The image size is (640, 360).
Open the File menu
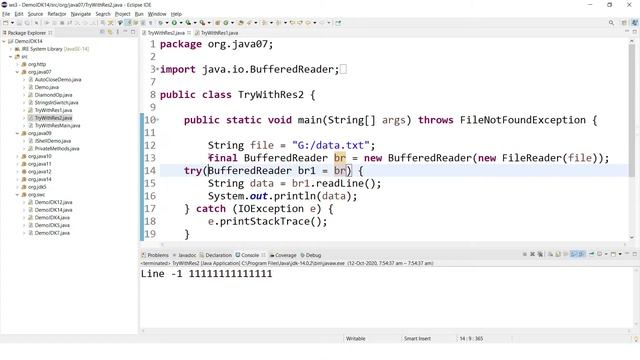[6, 14]
